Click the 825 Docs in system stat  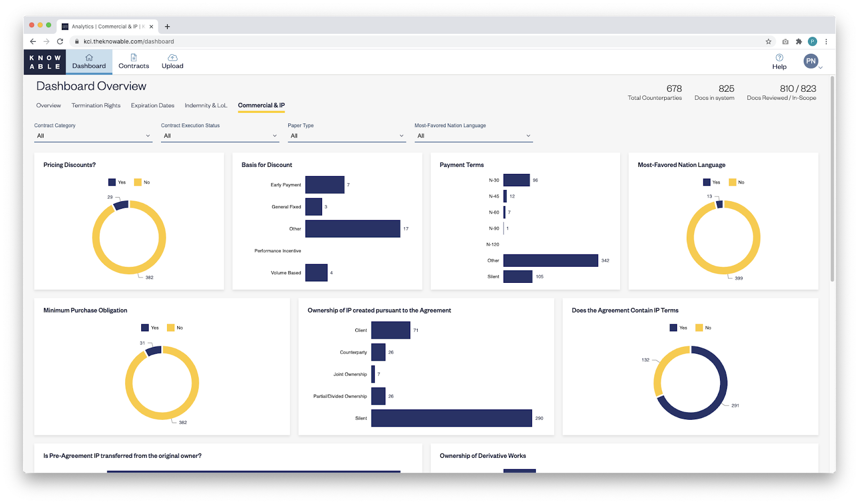click(715, 92)
